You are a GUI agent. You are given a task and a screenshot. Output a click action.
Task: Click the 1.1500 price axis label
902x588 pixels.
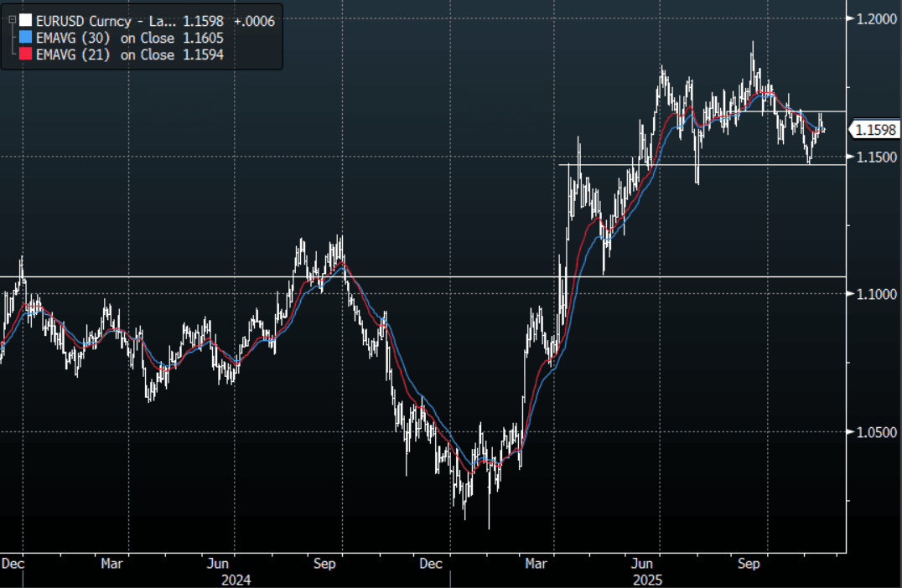(875, 157)
